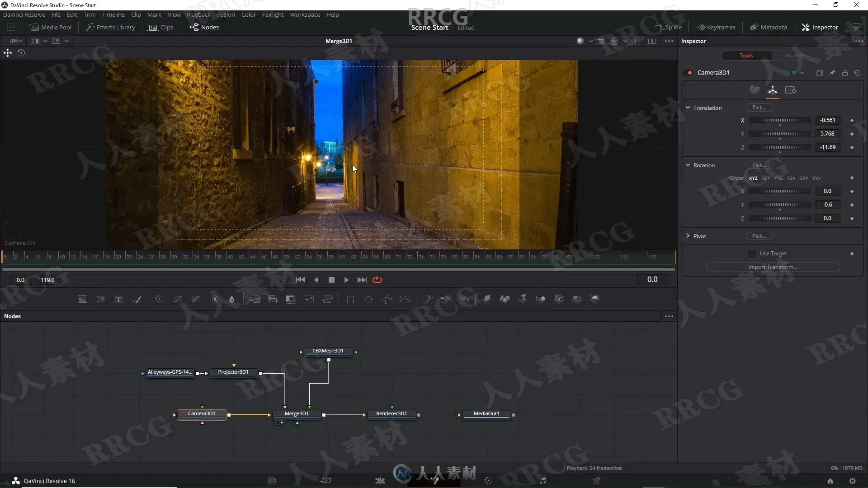Click the Rectangle mask tool icon
The image size is (868, 488).
350,299
